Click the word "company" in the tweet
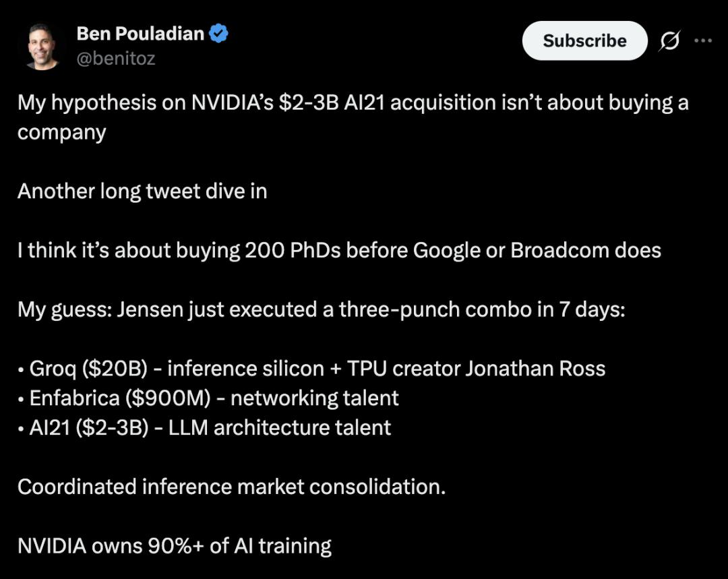Screen dimensions: 728x579 coord(61,131)
